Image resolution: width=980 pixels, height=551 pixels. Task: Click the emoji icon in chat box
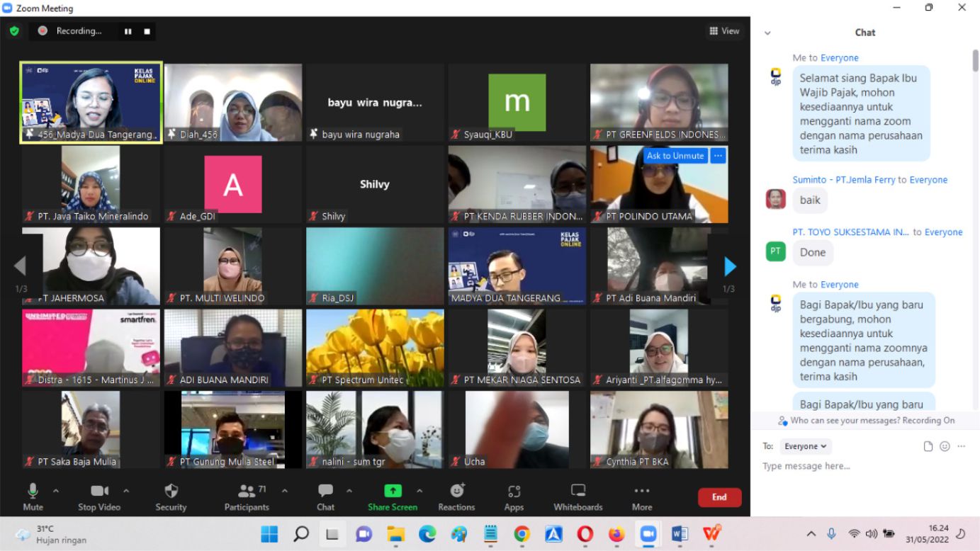pyautogui.click(x=945, y=446)
